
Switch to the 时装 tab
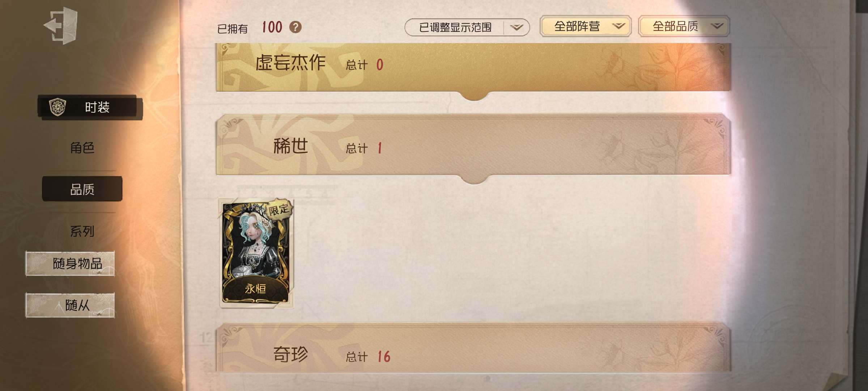(x=90, y=107)
